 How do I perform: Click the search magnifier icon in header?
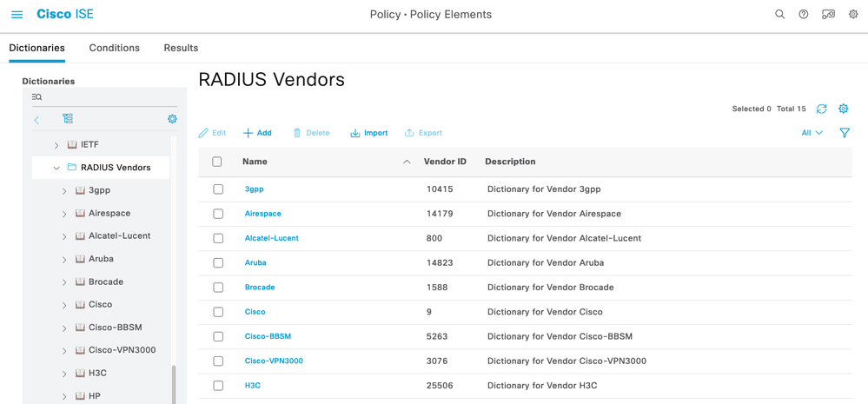(779, 15)
